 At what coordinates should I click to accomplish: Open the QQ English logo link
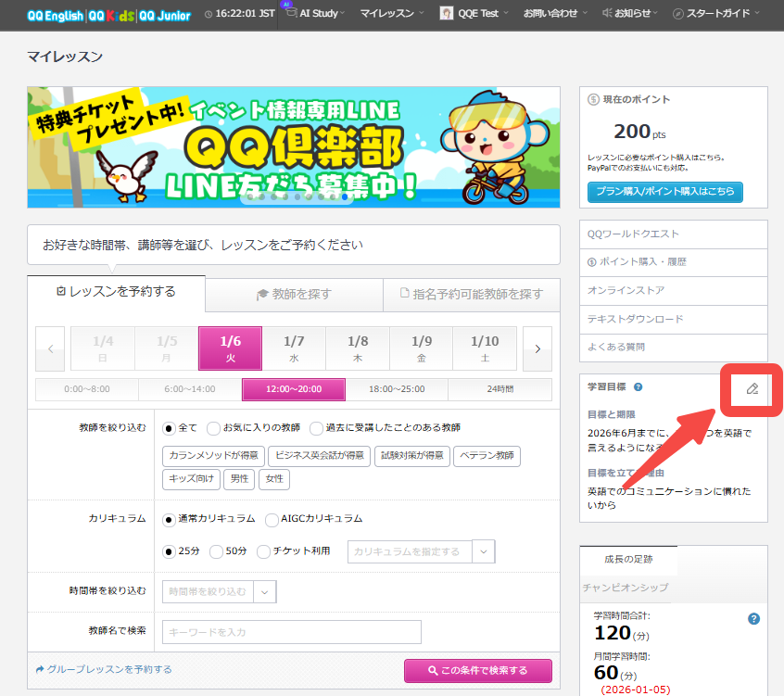[55, 15]
